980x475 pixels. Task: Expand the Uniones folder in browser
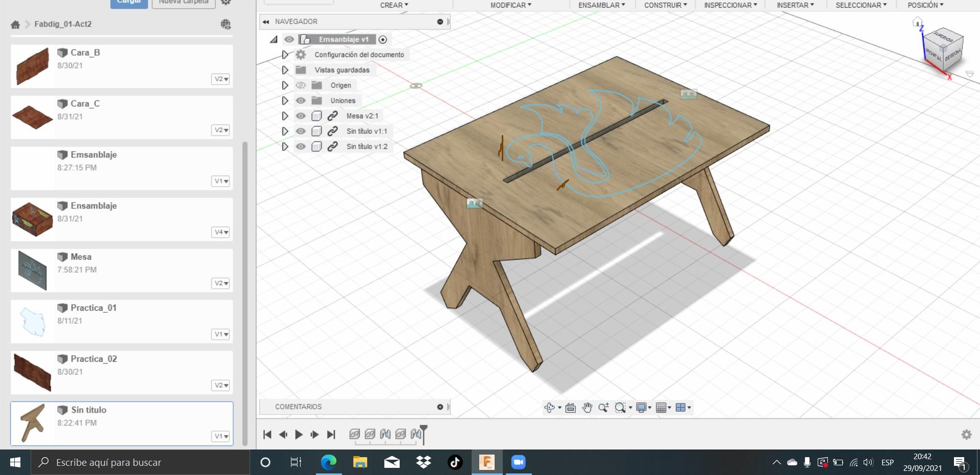click(285, 101)
